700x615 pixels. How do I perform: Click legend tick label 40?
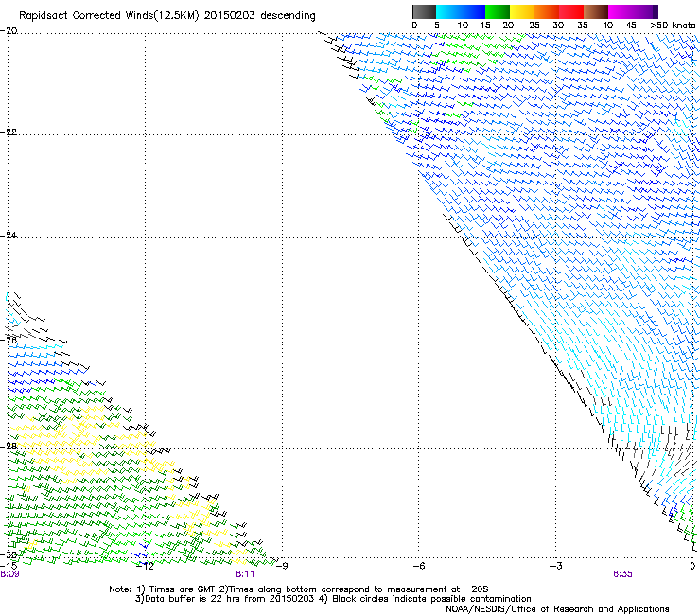[607, 26]
